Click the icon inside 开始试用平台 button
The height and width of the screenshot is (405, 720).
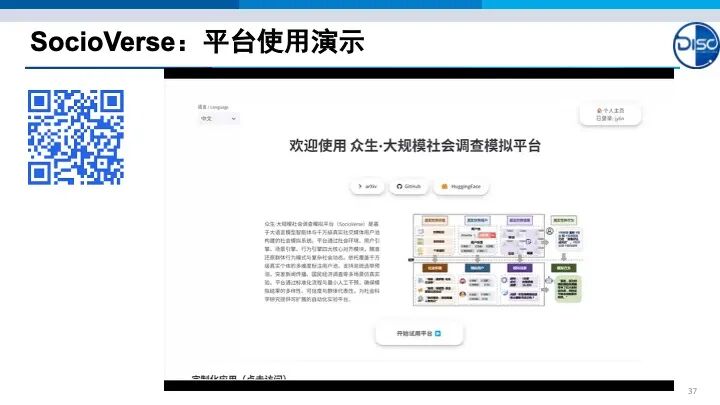pos(437,332)
